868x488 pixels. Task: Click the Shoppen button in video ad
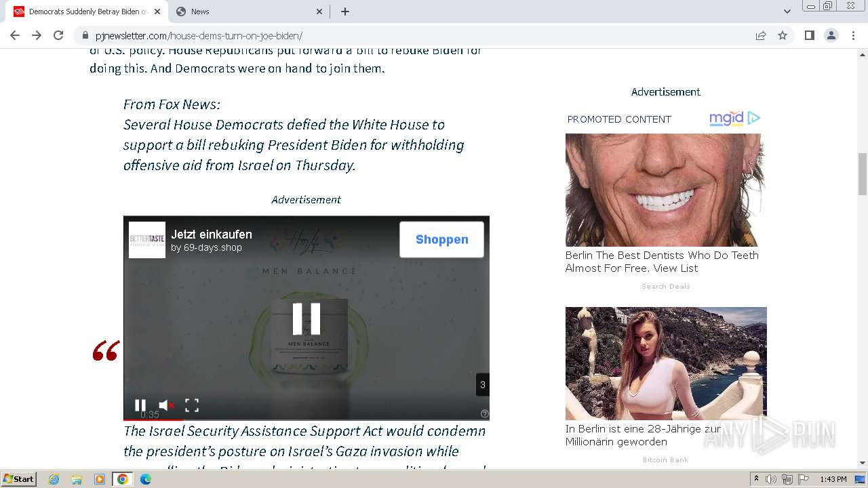(441, 239)
